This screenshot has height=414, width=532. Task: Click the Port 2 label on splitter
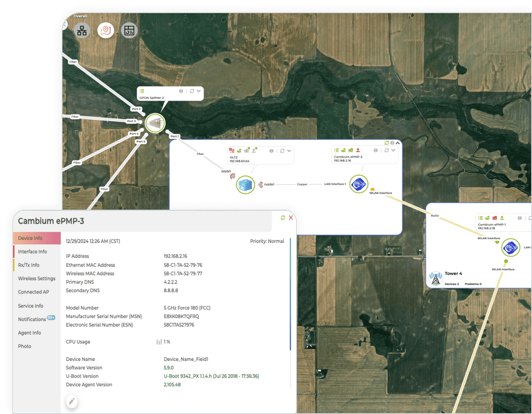[x=136, y=109]
